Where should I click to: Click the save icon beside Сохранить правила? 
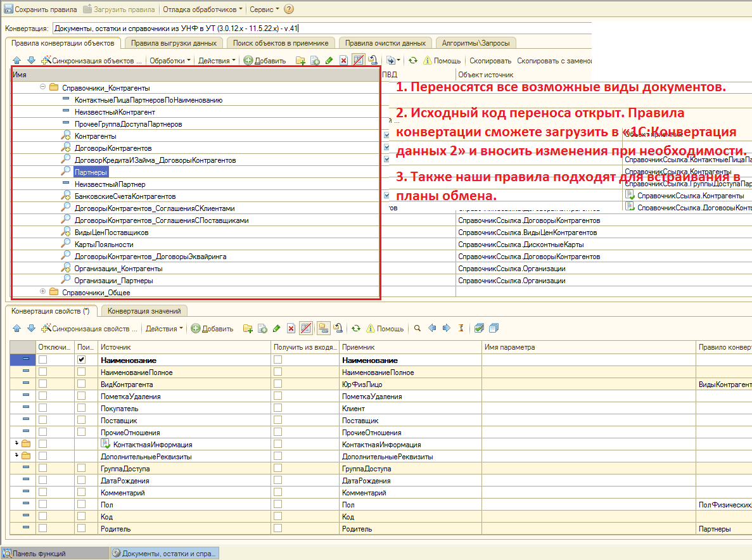click(x=8, y=9)
